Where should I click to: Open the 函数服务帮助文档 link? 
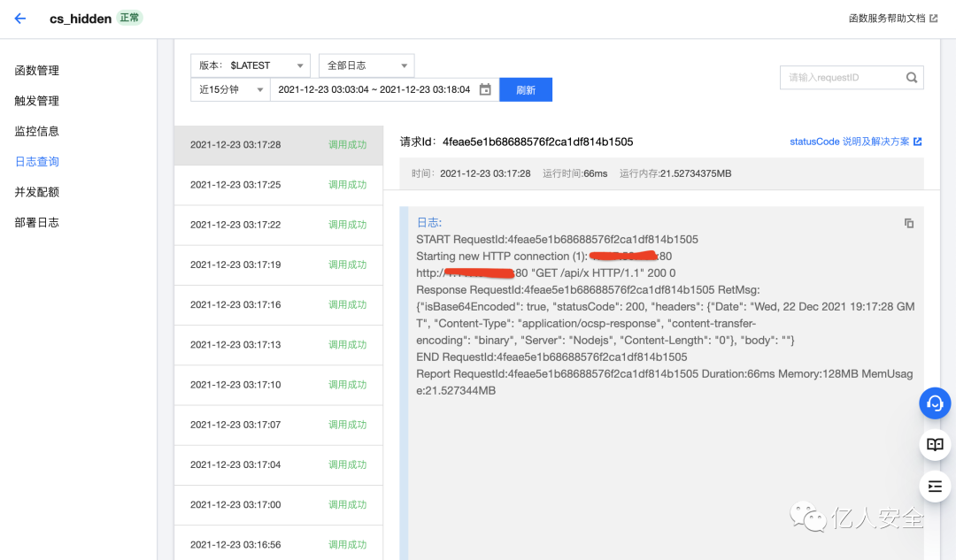click(886, 19)
